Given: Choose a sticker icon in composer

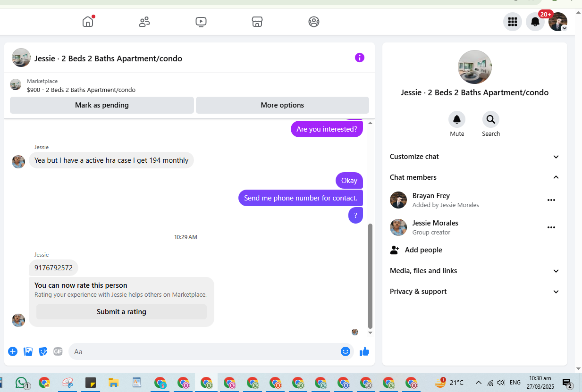Looking at the screenshot, I should [43, 351].
